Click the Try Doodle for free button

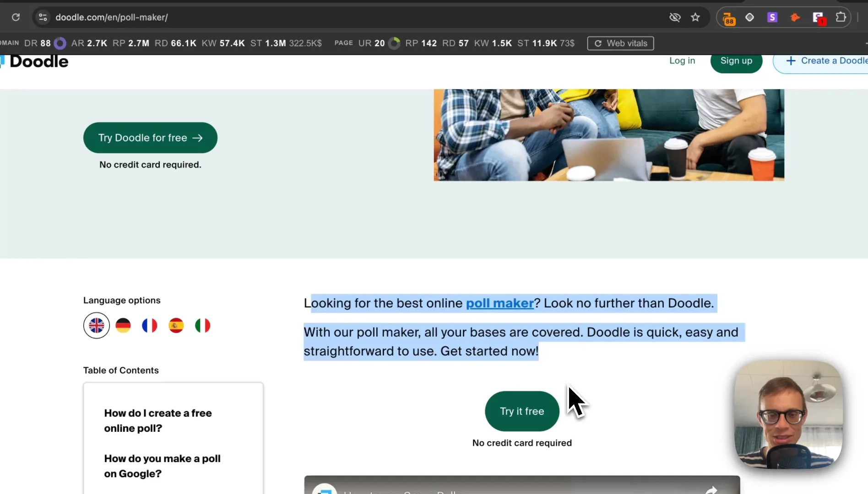click(150, 138)
